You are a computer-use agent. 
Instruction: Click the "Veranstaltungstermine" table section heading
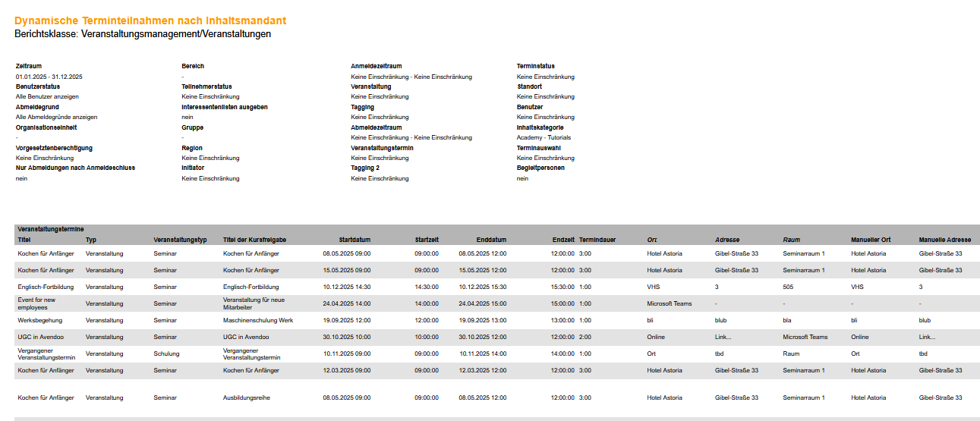[50, 228]
